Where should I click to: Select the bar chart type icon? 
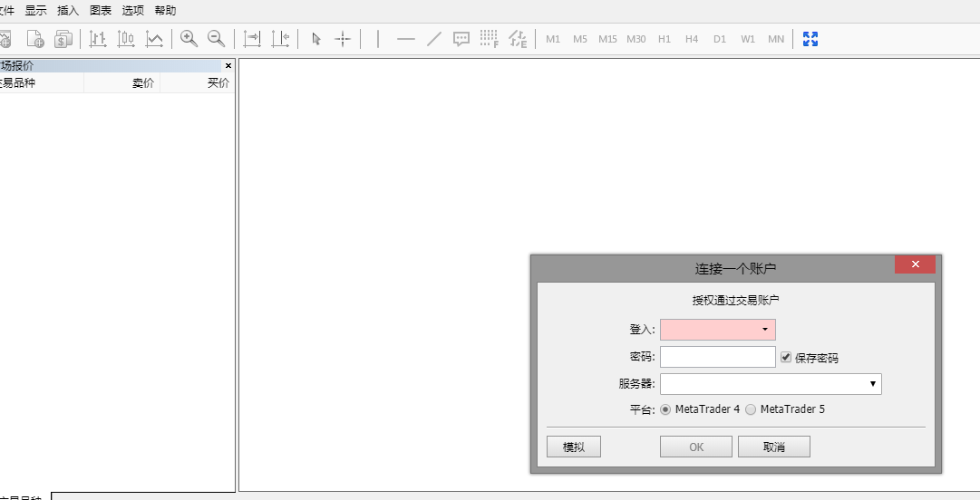[98, 39]
